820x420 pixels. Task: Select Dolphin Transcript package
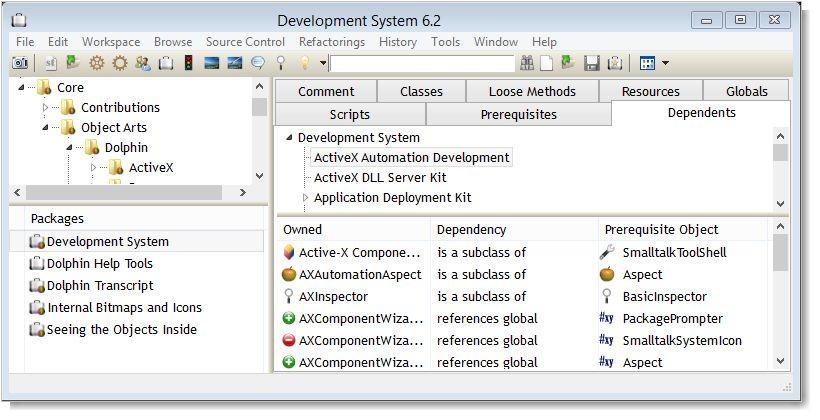point(100,285)
